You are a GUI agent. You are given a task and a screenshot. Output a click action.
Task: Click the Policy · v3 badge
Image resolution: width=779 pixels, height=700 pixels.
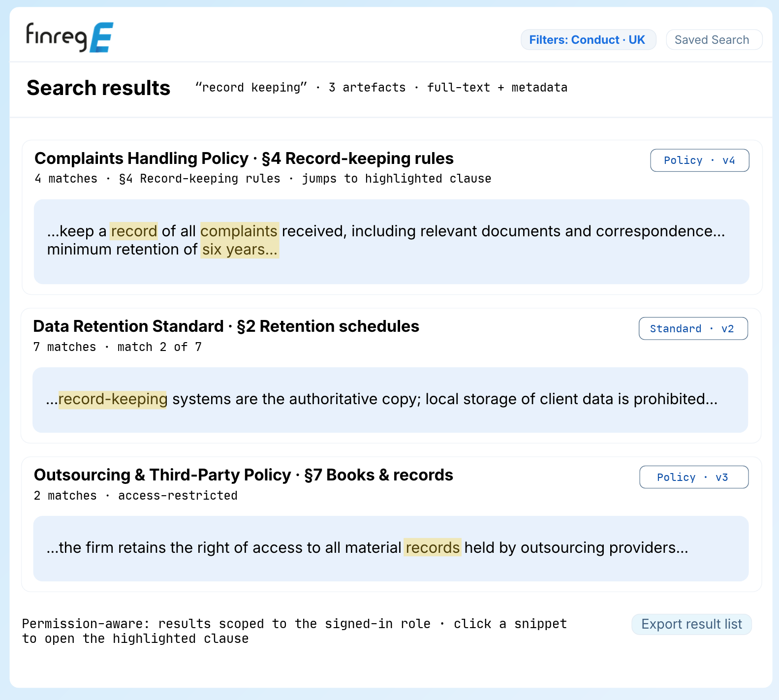pos(694,477)
